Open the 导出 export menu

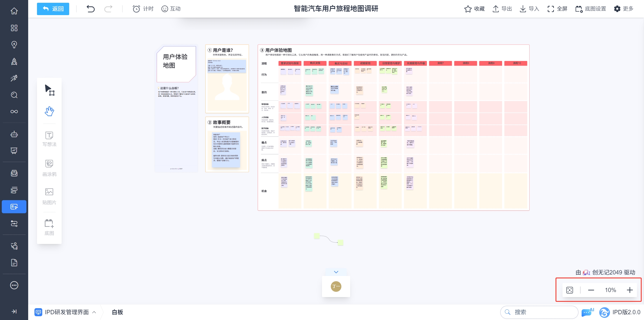(502, 9)
